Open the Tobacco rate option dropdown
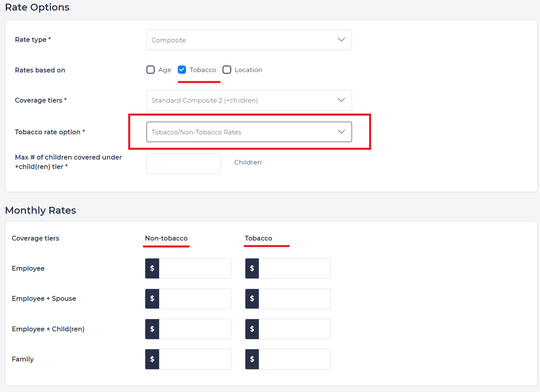540x392 pixels. (x=249, y=132)
